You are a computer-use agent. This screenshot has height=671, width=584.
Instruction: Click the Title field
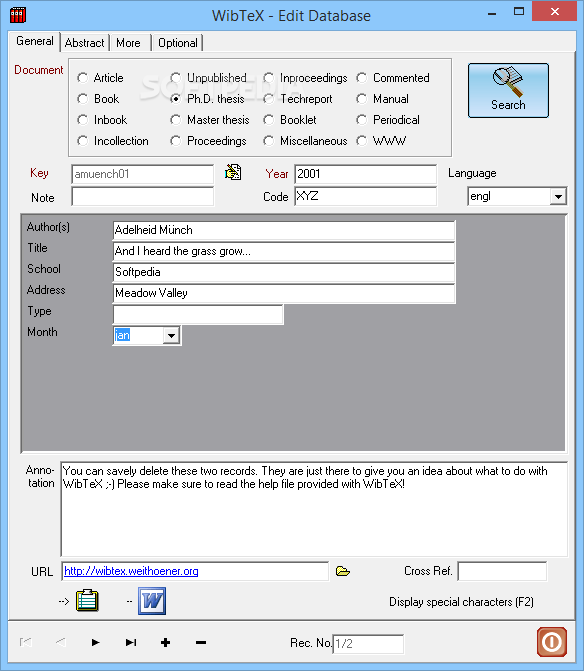click(x=284, y=251)
